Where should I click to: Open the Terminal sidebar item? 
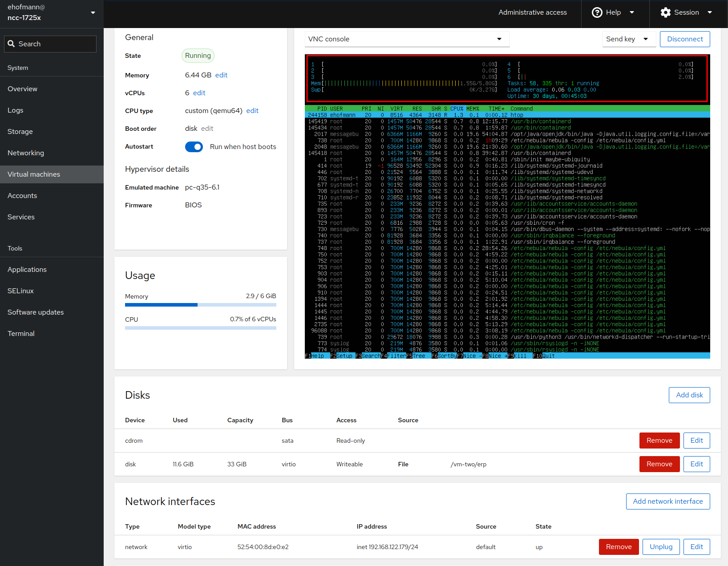pyautogui.click(x=21, y=334)
